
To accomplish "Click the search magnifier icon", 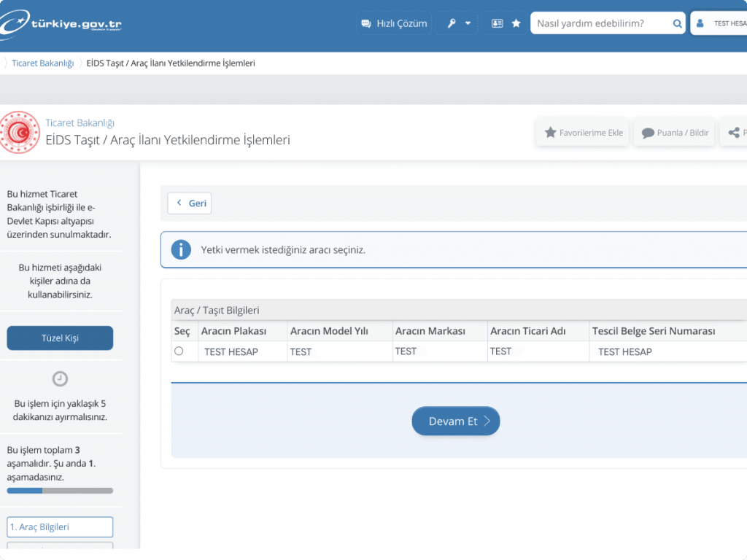I will (677, 23).
